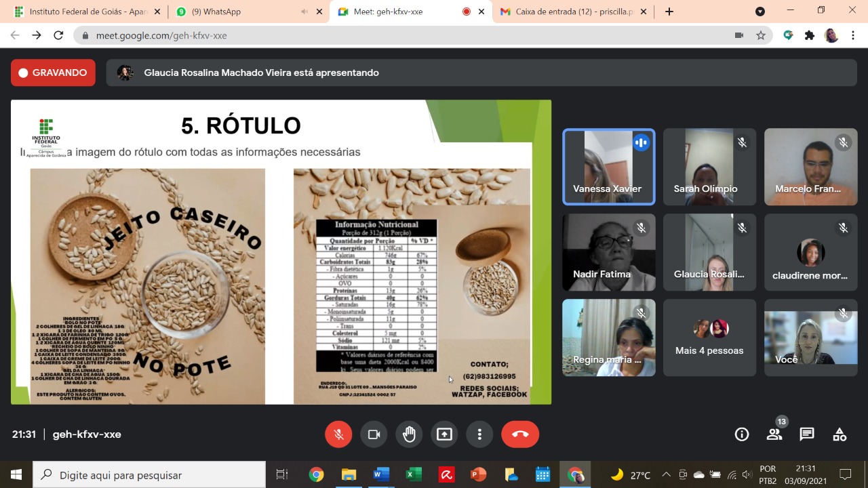This screenshot has height=488, width=868.
Task: Bookmark this page with star icon
Action: click(x=761, y=35)
